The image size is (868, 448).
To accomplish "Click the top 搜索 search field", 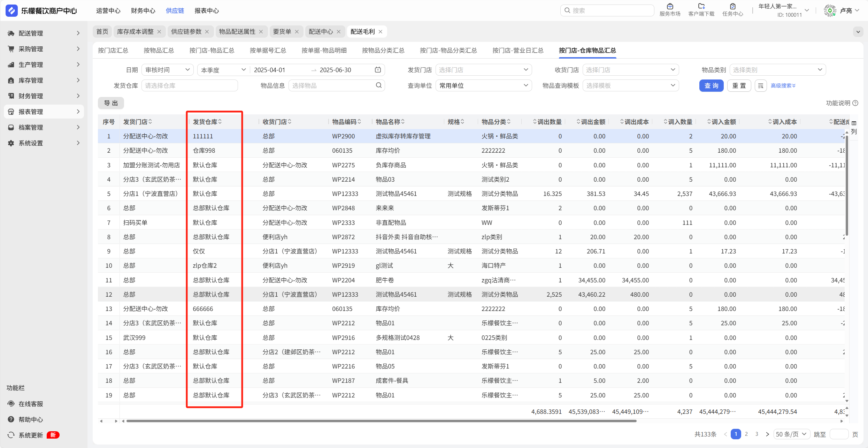I will tap(607, 10).
